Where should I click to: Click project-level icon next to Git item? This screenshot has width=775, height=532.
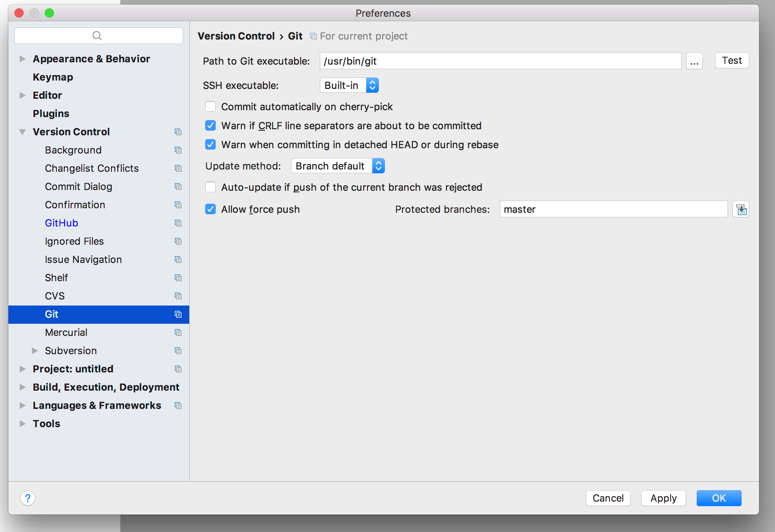click(x=178, y=314)
